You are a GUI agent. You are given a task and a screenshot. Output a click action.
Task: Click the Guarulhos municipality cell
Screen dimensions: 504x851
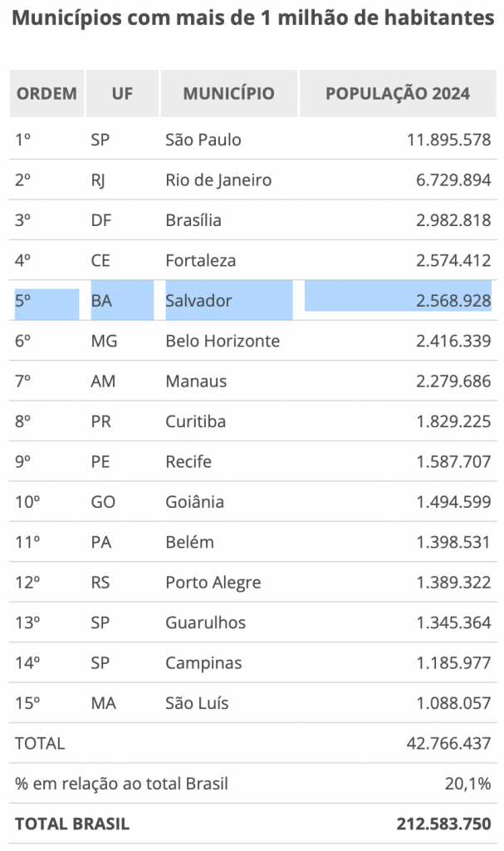(x=205, y=622)
